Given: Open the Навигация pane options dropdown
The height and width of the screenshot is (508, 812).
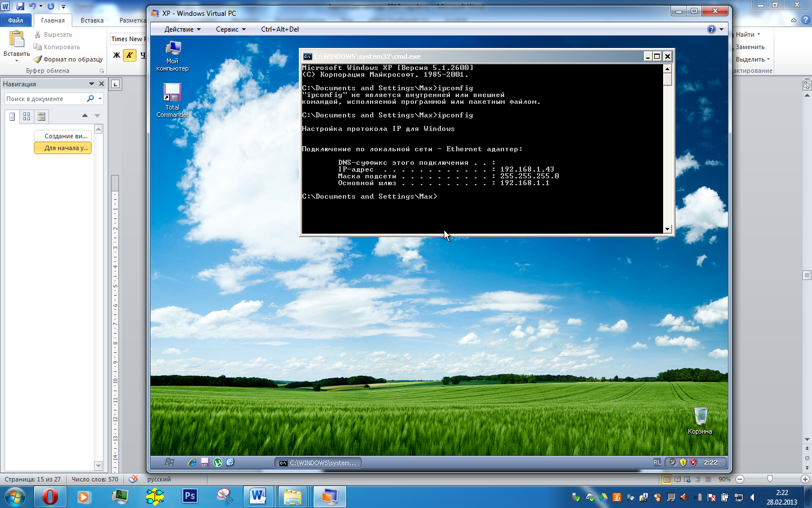Looking at the screenshot, I should click(91, 84).
